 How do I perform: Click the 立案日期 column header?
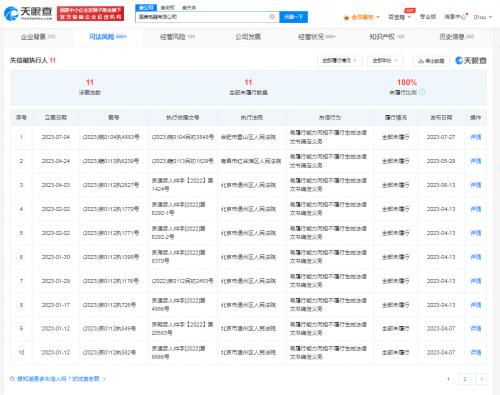[56, 117]
